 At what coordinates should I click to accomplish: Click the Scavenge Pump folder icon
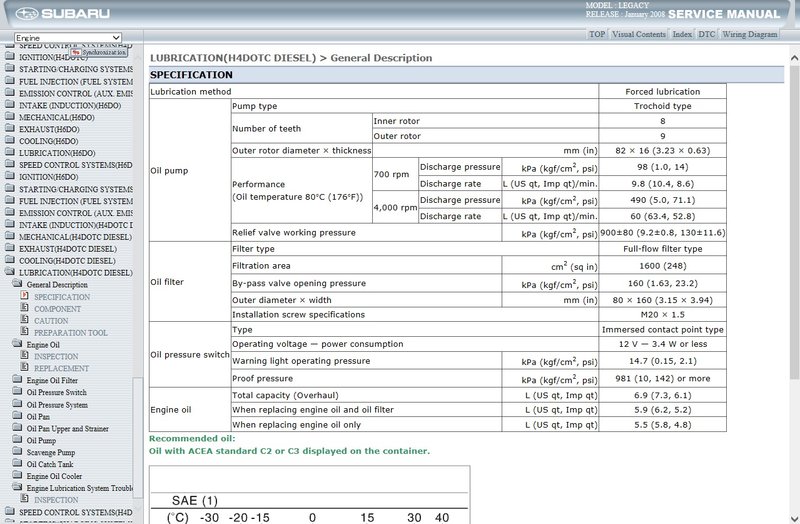pos(17,452)
